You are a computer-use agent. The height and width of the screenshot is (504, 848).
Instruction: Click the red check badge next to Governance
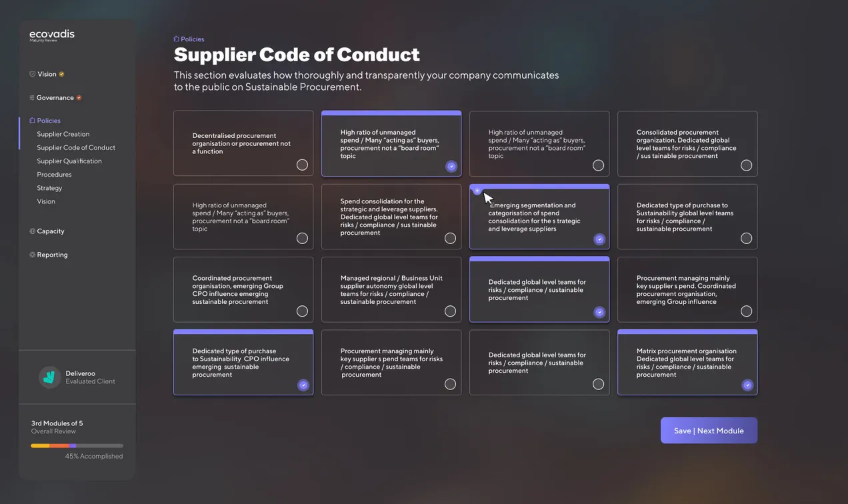coord(79,98)
